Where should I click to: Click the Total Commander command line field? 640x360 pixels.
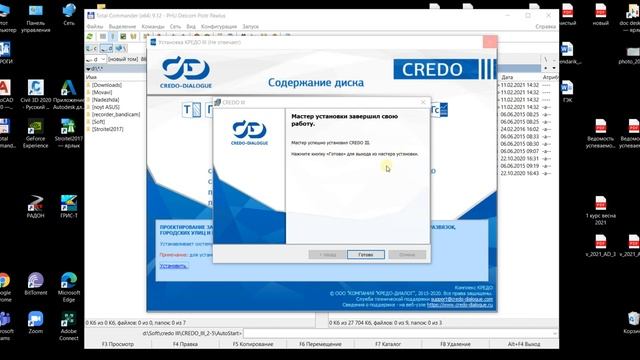[400, 333]
